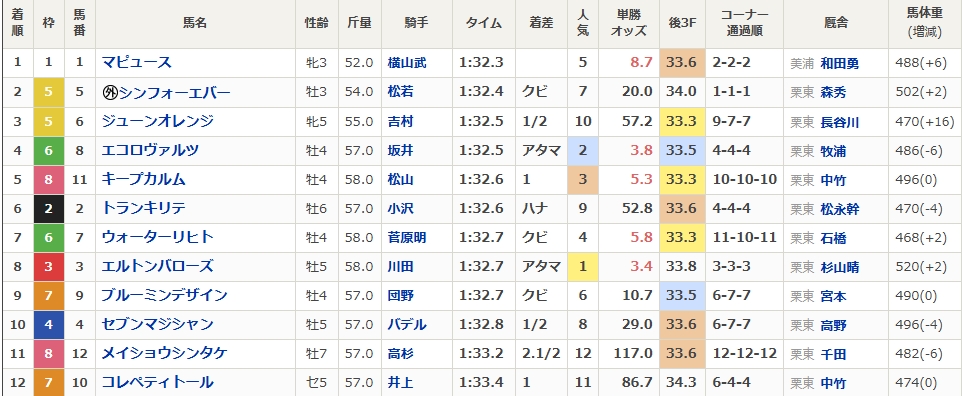Screen dimensions: 962x396
Task: Select jockey バデル
Action: pyautogui.click(x=407, y=325)
